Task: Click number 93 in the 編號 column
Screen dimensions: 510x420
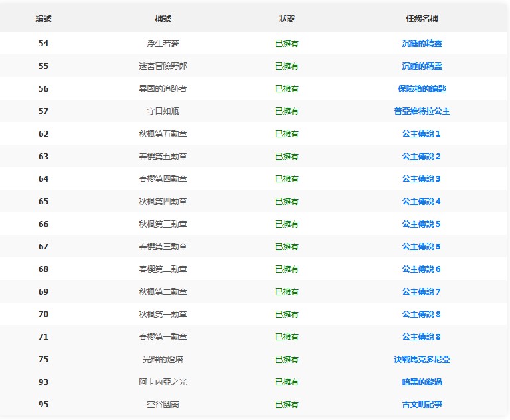Action: tap(44, 382)
